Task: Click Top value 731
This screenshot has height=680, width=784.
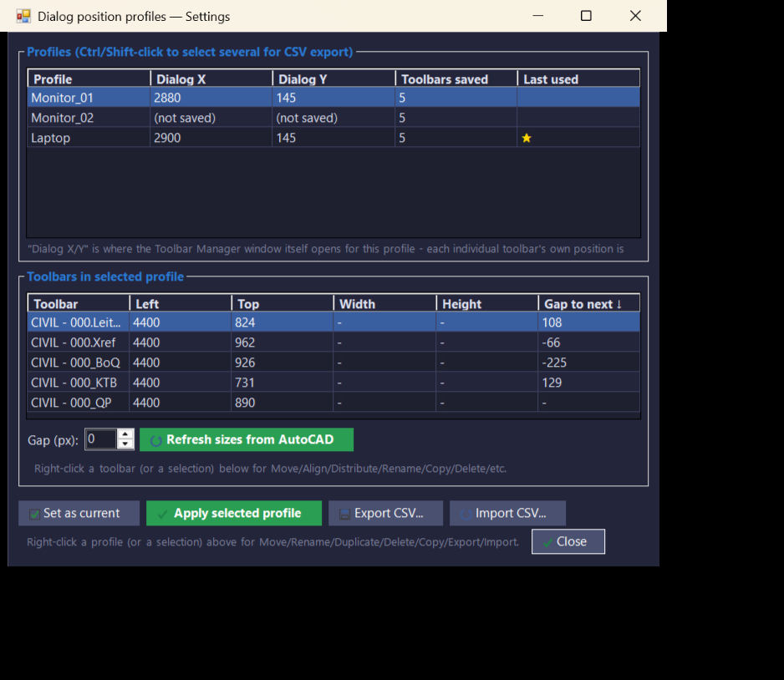Action: pos(245,383)
